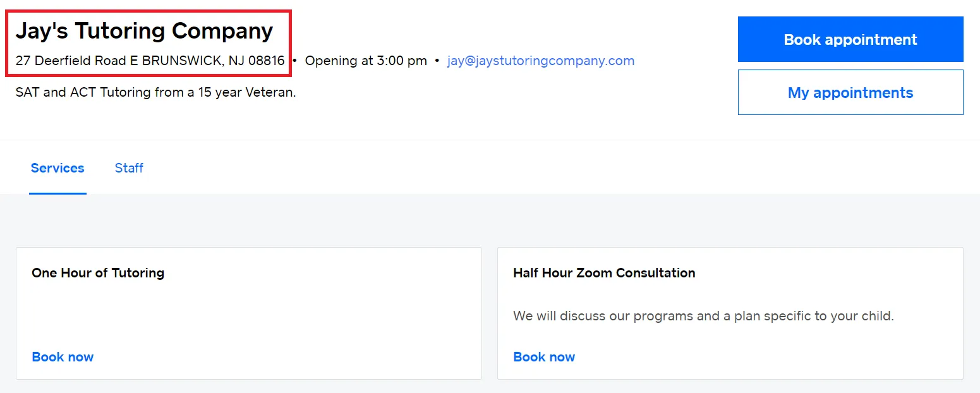This screenshot has height=393, width=980.
Task: Click the '27 Deerfield Road' street address
Action: coord(71,61)
